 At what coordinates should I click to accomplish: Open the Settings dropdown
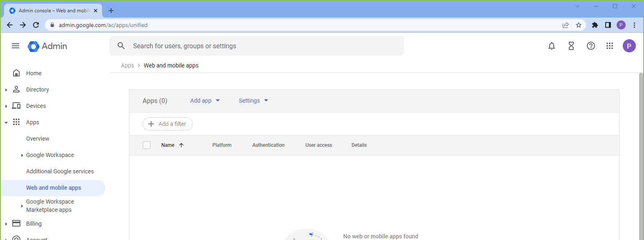pos(253,101)
